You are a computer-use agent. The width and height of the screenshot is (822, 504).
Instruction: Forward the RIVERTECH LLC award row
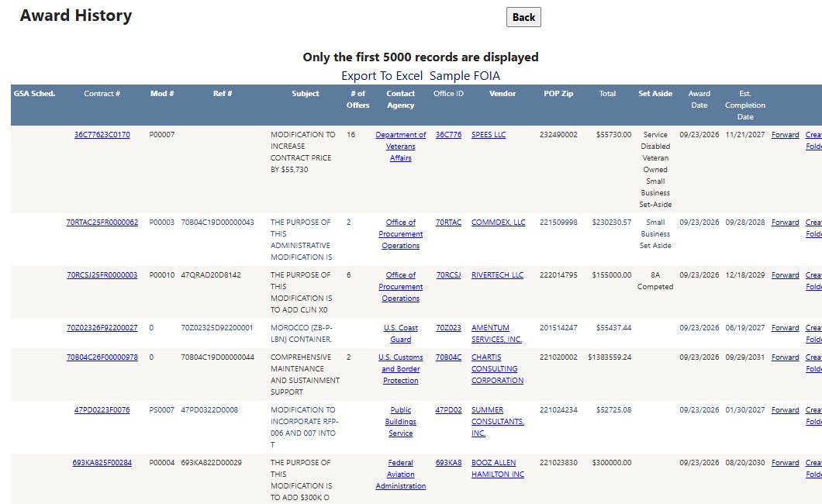coord(786,275)
